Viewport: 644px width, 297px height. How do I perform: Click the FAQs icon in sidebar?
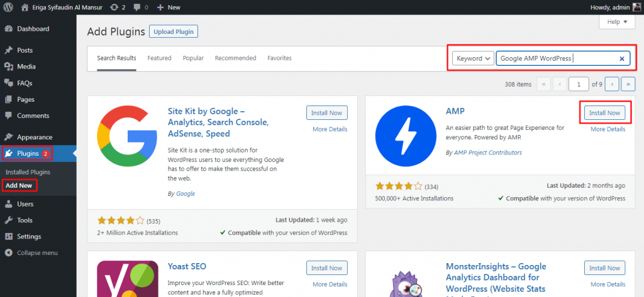click(8, 83)
